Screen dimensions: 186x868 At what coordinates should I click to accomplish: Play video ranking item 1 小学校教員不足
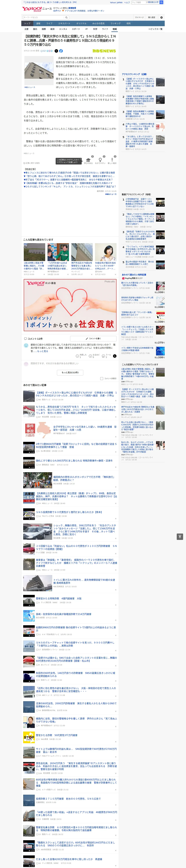tap(160, 202)
